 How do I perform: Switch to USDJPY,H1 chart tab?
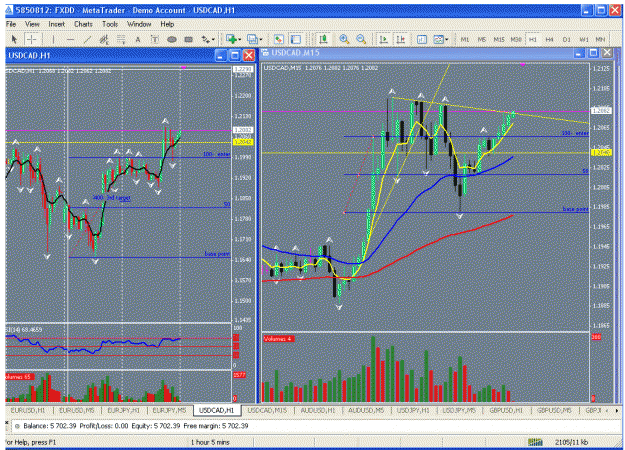[x=413, y=410]
